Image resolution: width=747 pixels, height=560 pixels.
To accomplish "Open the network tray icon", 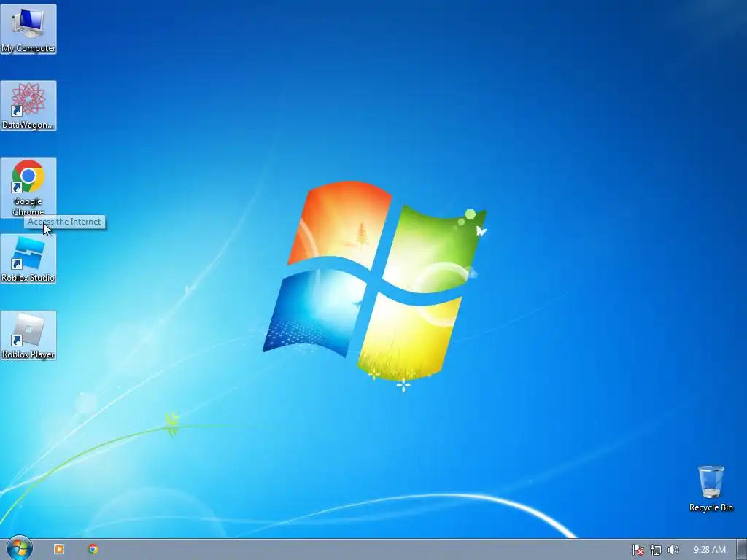I will click(x=656, y=550).
